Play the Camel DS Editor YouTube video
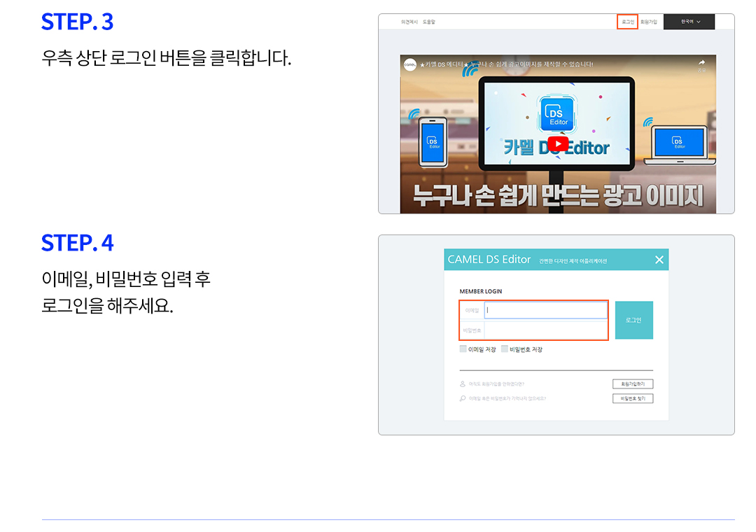756x532 pixels. coord(558,143)
